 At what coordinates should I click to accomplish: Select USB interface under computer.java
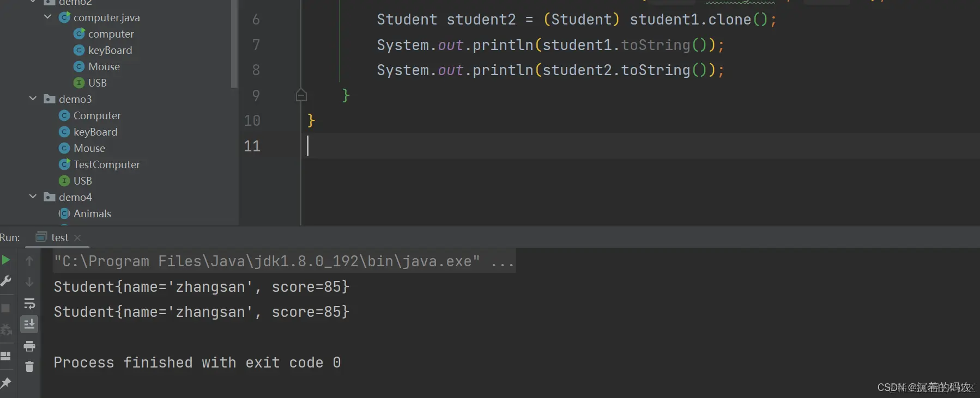[98, 83]
